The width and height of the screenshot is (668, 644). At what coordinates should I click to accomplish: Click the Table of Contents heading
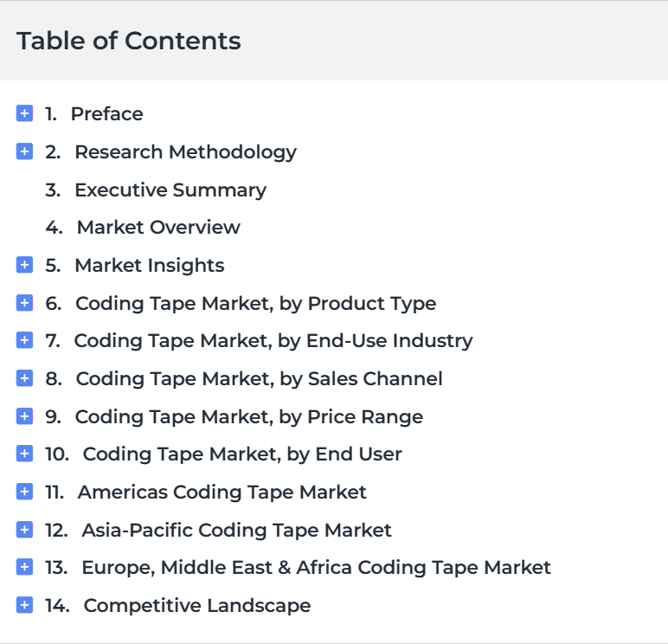coord(129,41)
